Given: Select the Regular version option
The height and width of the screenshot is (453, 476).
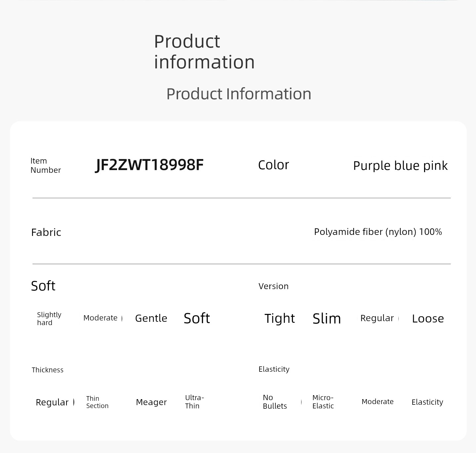Looking at the screenshot, I should click(x=377, y=318).
